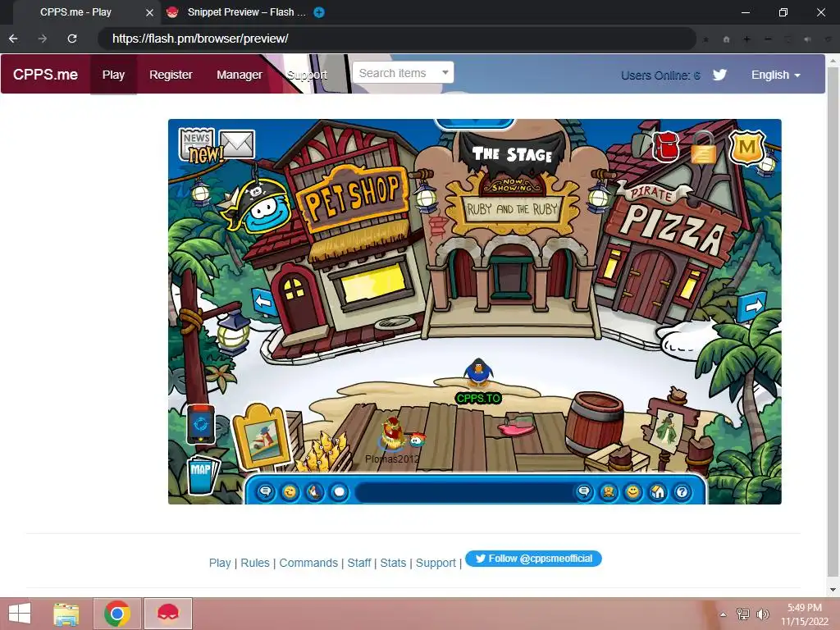Click the pirate puffle sign

[x=257, y=208]
